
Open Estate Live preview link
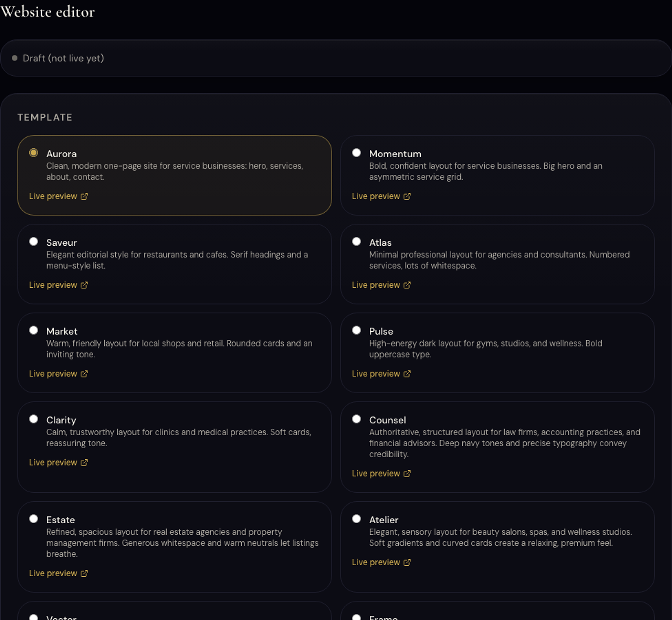[58, 573]
